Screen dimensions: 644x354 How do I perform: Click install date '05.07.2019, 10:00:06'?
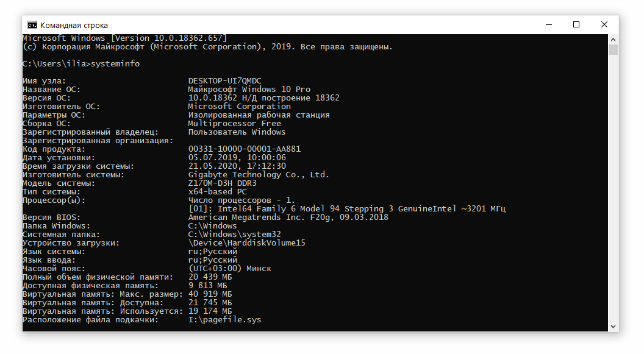tap(237, 158)
